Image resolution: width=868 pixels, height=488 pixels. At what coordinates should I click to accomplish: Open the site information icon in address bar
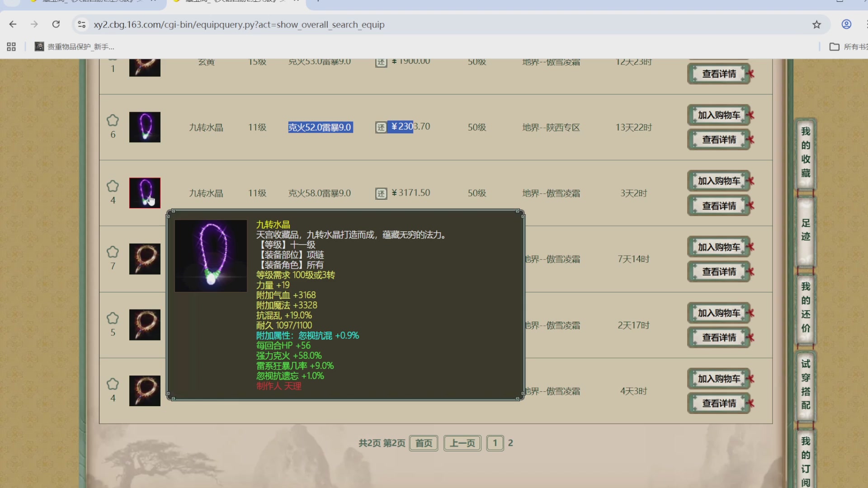point(82,24)
